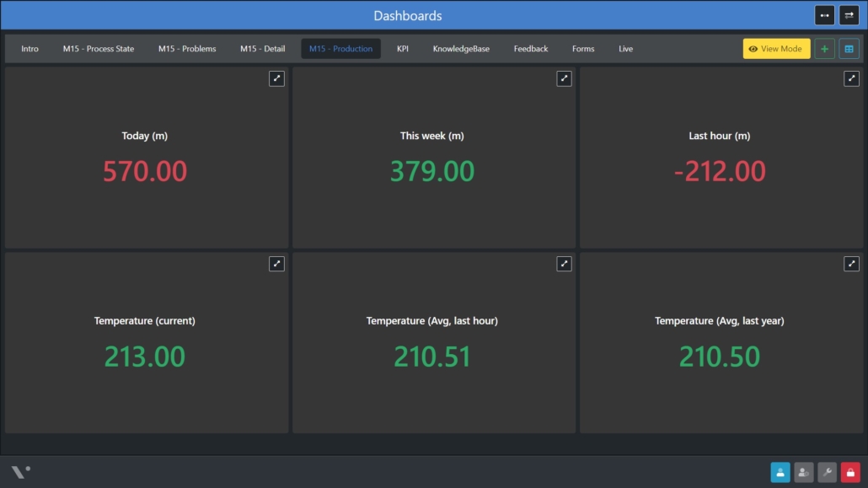Click the red lock icon

(x=850, y=473)
